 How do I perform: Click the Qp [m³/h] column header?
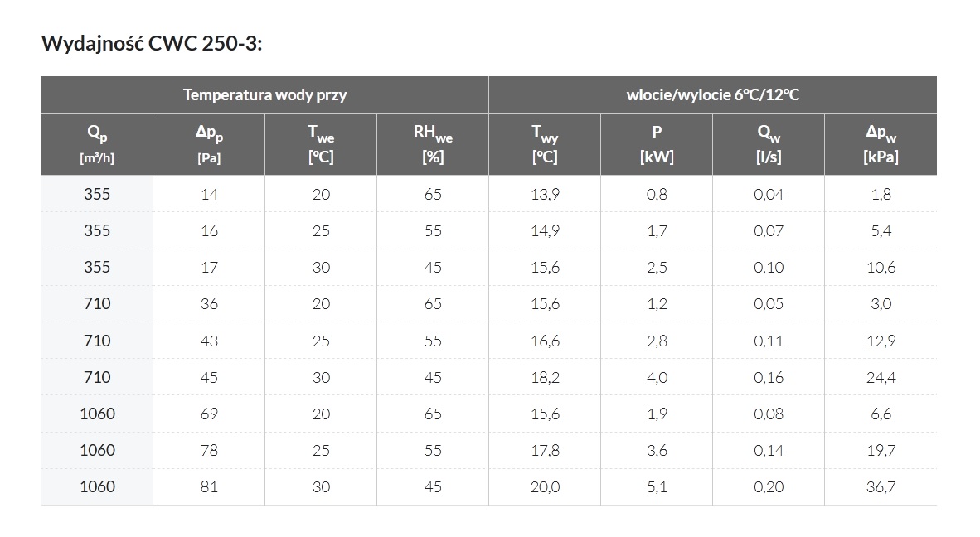tap(97, 144)
